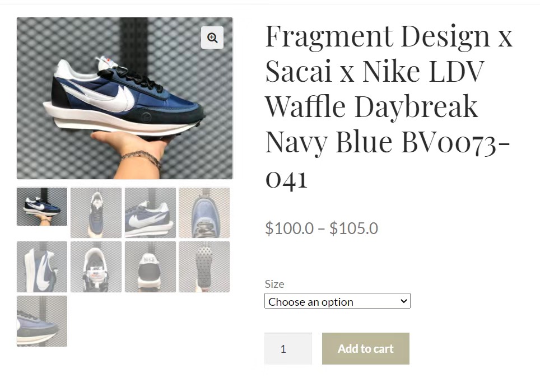The width and height of the screenshot is (540, 392).
Task: Select the side-view shoe thumbnail held in hand
Action: [x=42, y=207]
